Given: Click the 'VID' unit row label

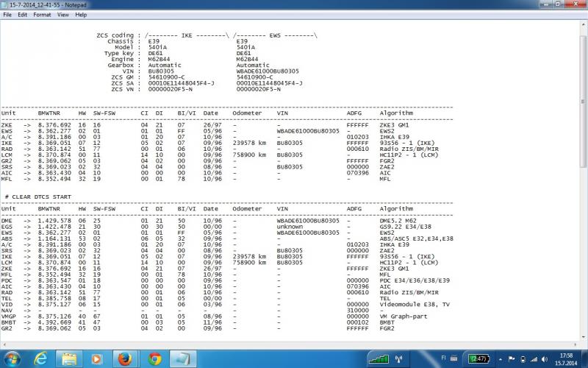Looking at the screenshot, I should point(7,305).
